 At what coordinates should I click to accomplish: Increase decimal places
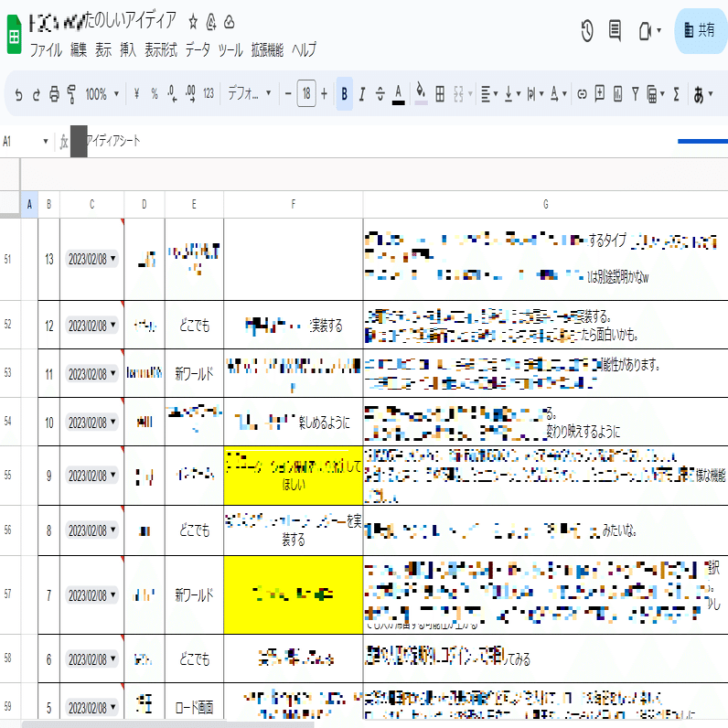[190, 94]
